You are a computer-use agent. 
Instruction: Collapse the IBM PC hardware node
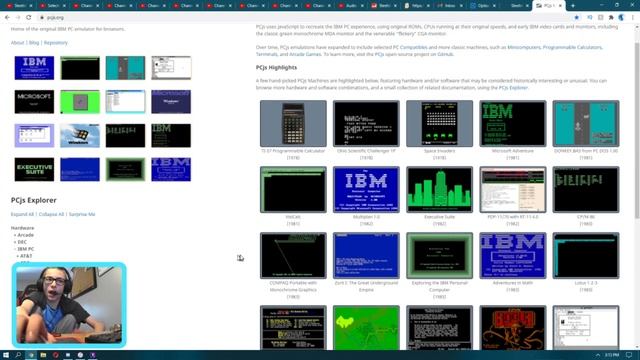click(24, 249)
